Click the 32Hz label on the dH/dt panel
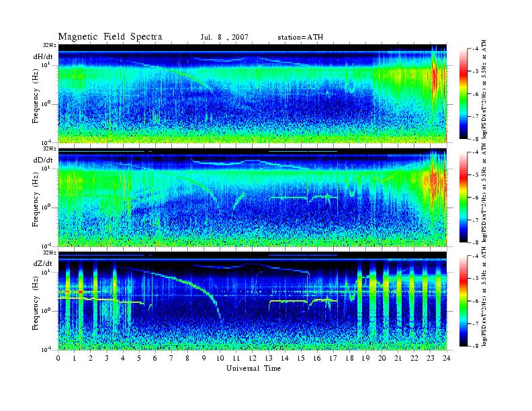 (49, 45)
